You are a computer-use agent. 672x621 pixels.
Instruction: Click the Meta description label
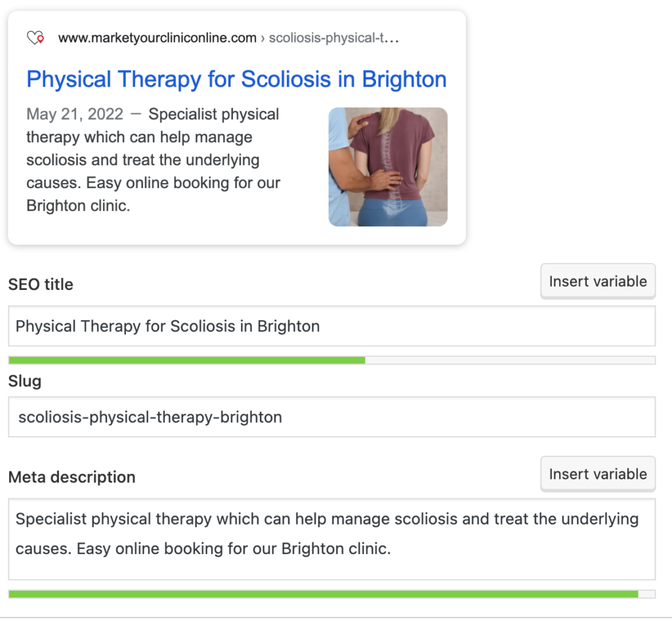72,477
